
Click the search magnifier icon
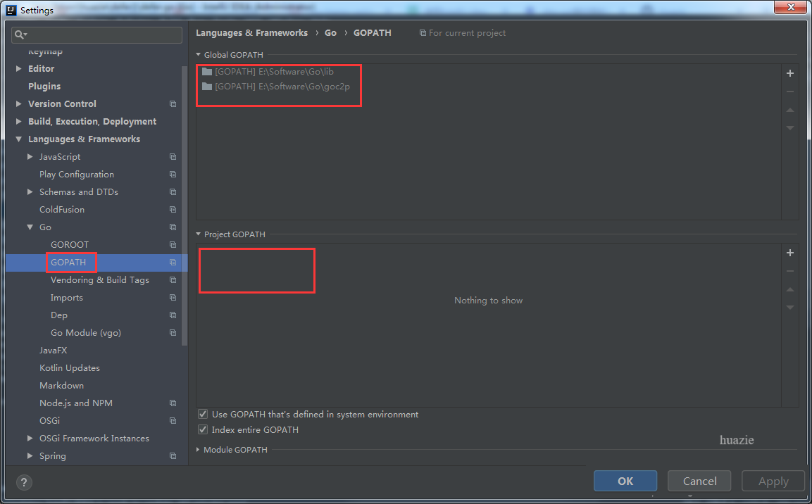pyautogui.click(x=20, y=34)
